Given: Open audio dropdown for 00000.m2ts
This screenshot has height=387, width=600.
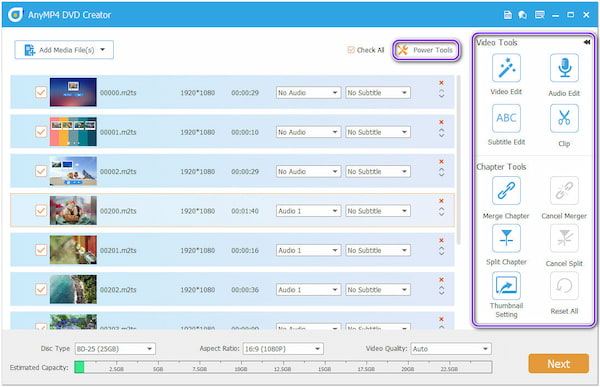Looking at the screenshot, I should pos(308,93).
